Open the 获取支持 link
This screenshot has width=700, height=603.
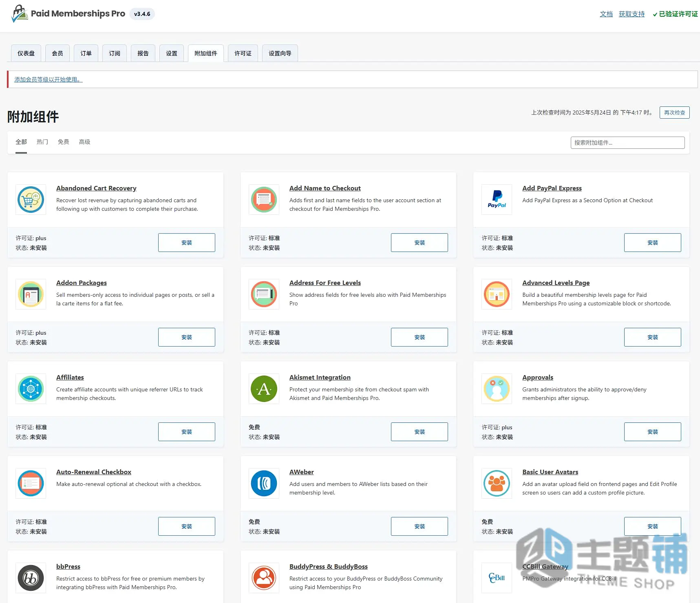[632, 14]
